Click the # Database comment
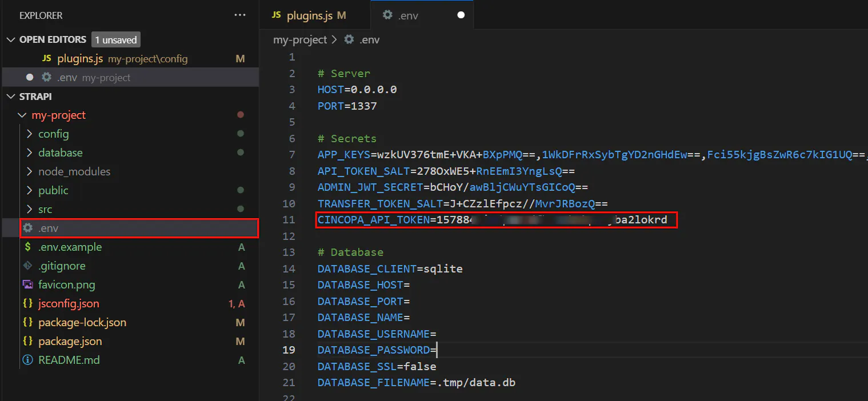Screen dimensions: 868x401 coord(351,252)
